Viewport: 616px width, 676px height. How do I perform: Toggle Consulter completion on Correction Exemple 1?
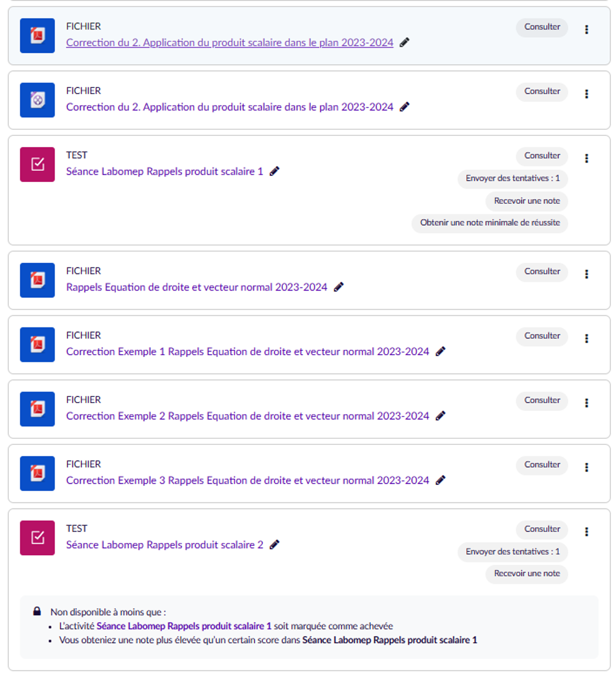pos(542,336)
